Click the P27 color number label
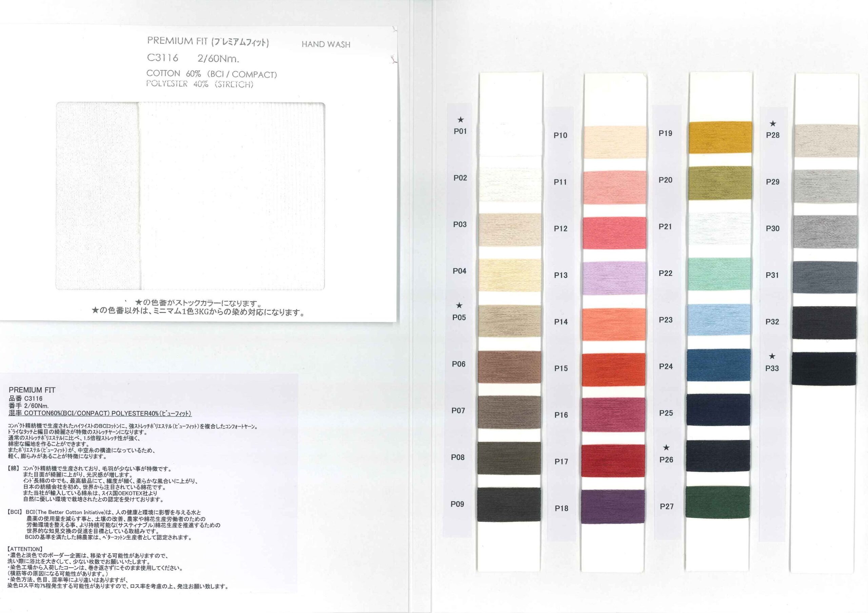 [667, 506]
